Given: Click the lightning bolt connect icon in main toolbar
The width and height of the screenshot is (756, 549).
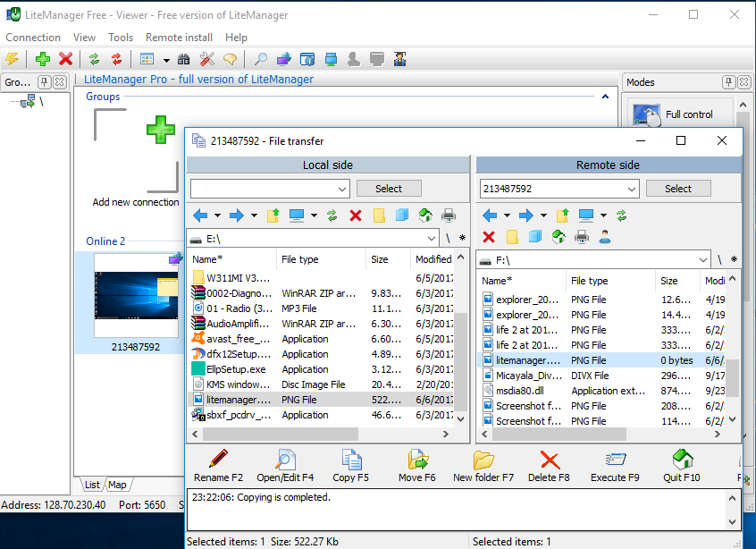Looking at the screenshot, I should [12, 59].
